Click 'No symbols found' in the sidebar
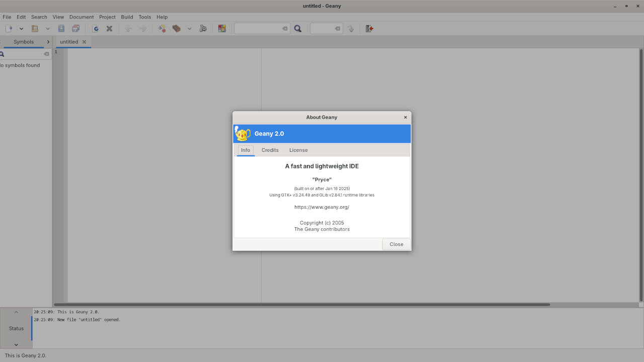The width and height of the screenshot is (644, 362). click(x=20, y=65)
